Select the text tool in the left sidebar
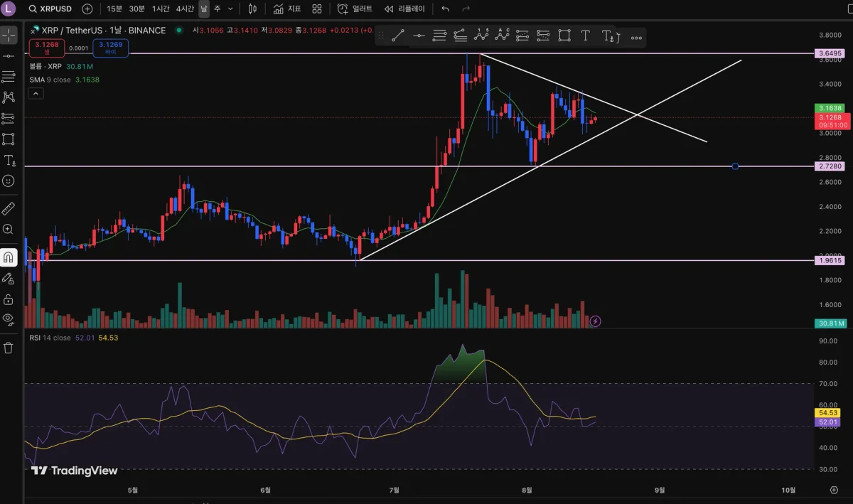The height and width of the screenshot is (504, 853). pos(9,161)
